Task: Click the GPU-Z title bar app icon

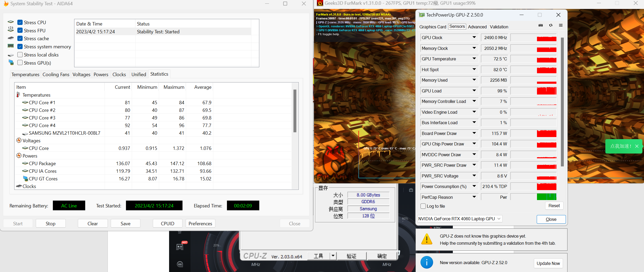Action: click(x=422, y=15)
